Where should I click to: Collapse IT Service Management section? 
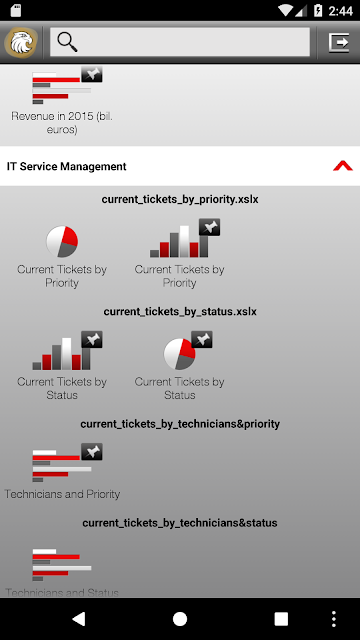(342, 166)
